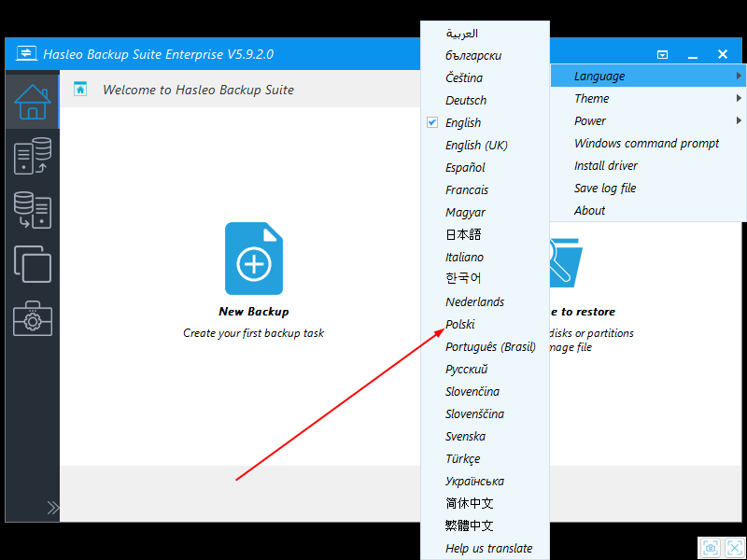Click the browse image to restore icon
Image resolution: width=747 pixels, height=560 pixels.
point(567,262)
